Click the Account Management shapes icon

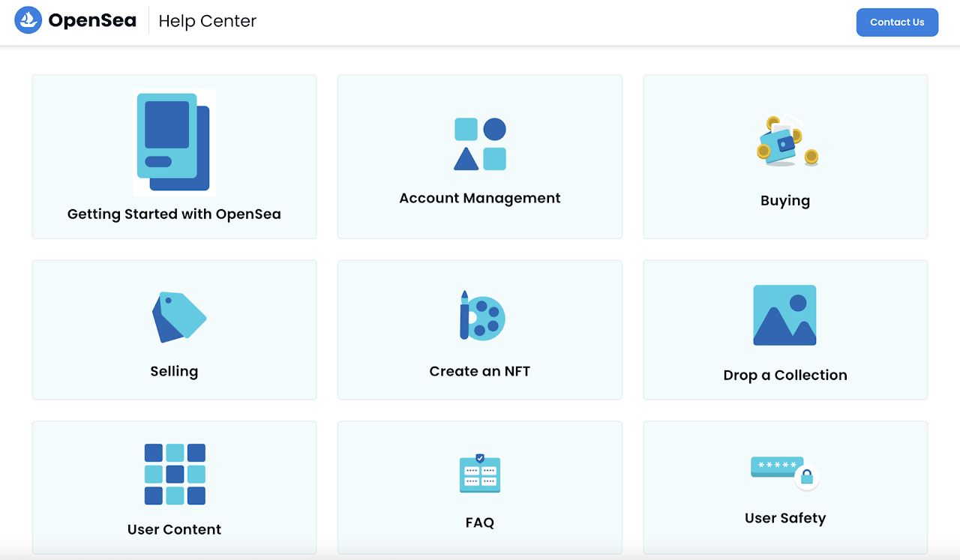[480, 144]
